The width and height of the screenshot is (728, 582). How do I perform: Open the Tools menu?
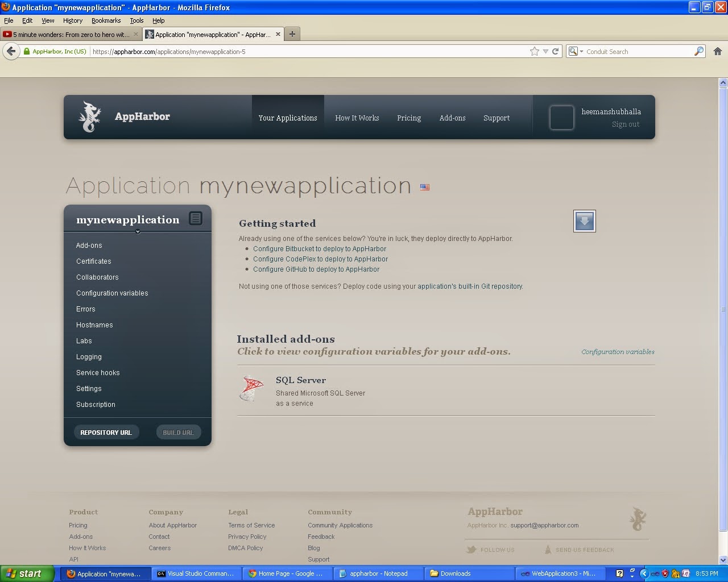click(136, 20)
